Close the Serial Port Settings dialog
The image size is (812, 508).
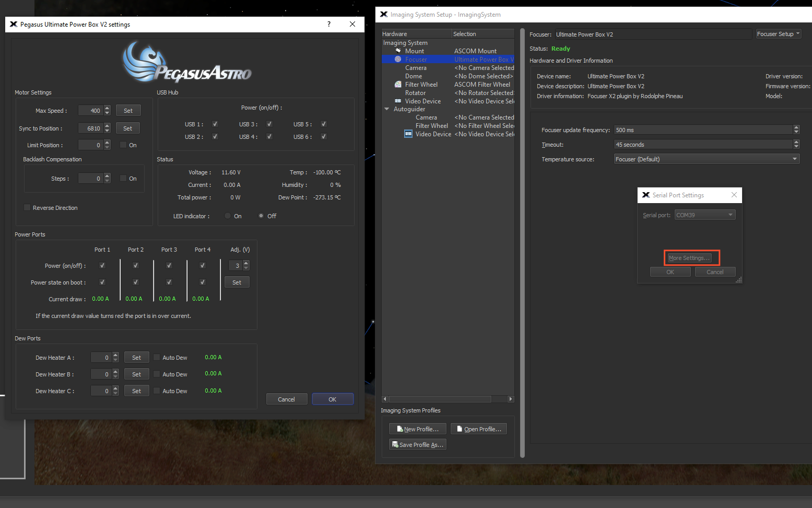point(734,195)
